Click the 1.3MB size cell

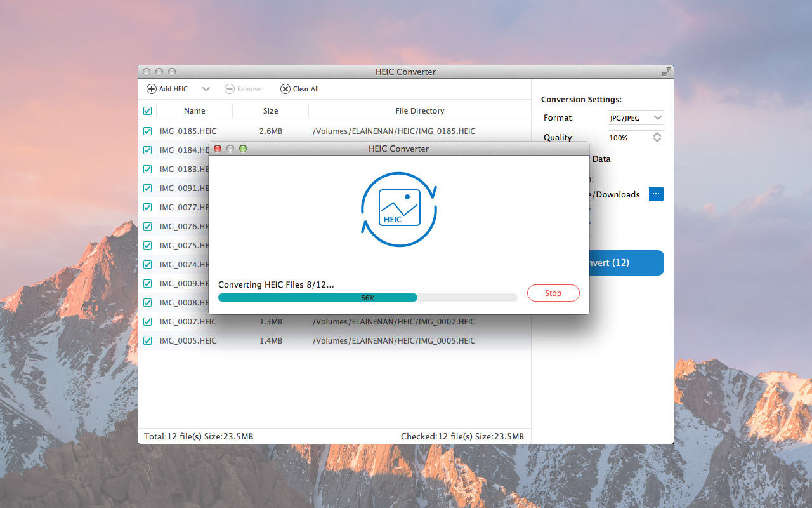coord(271,321)
